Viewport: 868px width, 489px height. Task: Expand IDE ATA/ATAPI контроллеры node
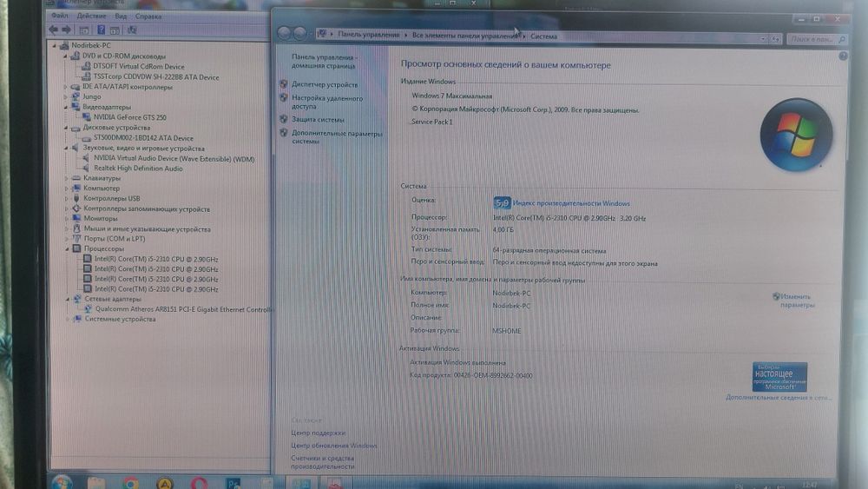pyautogui.click(x=66, y=87)
